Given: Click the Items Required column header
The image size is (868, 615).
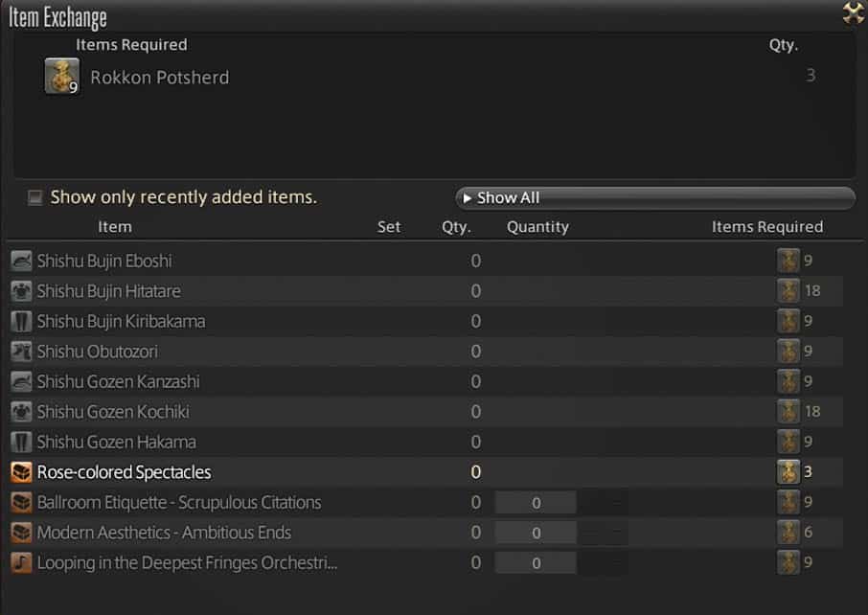Looking at the screenshot, I should [766, 227].
